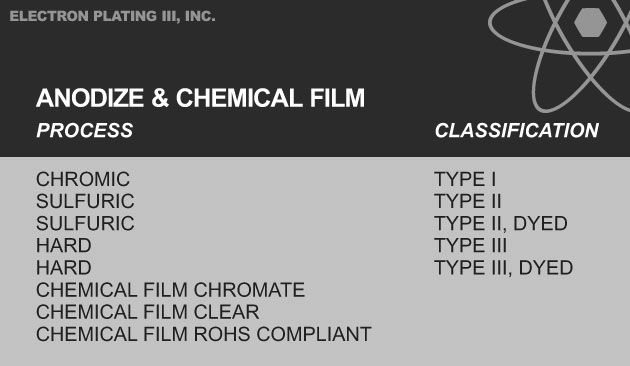The image size is (630, 366).
Task: Click the TYPE I classification
Action: (465, 179)
